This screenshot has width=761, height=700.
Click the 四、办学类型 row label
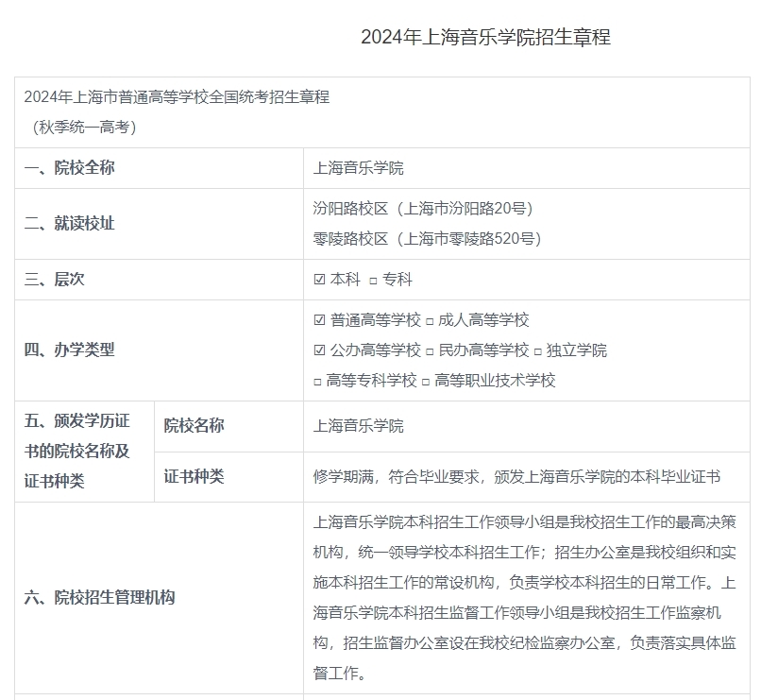click(70, 350)
